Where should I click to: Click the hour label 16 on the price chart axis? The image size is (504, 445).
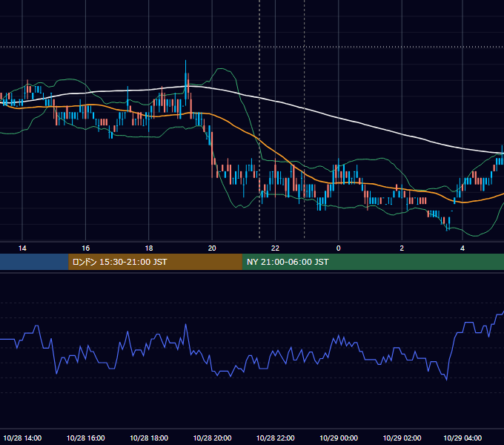tap(85, 248)
